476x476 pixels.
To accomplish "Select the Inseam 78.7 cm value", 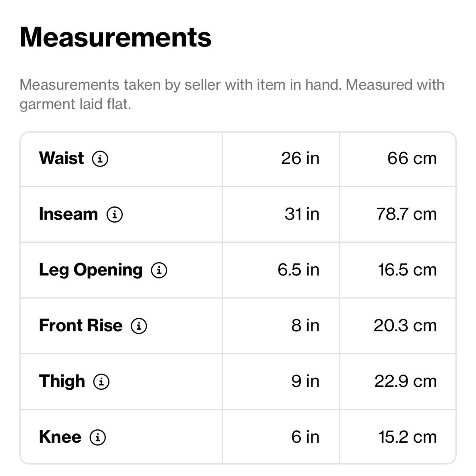I will [406, 214].
